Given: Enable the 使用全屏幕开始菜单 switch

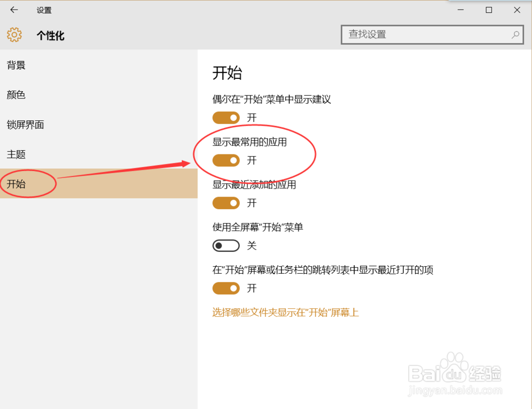Looking at the screenshot, I should pos(226,246).
